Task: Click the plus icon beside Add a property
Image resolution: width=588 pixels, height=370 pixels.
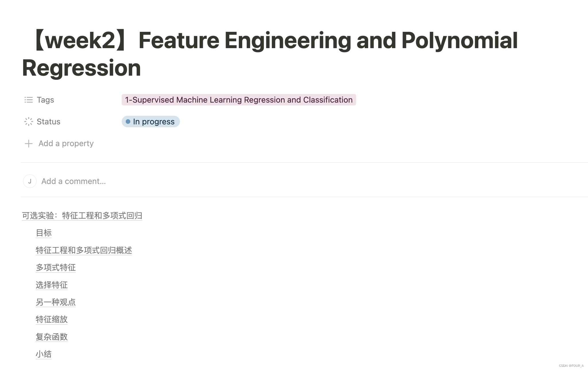Action: (x=28, y=143)
